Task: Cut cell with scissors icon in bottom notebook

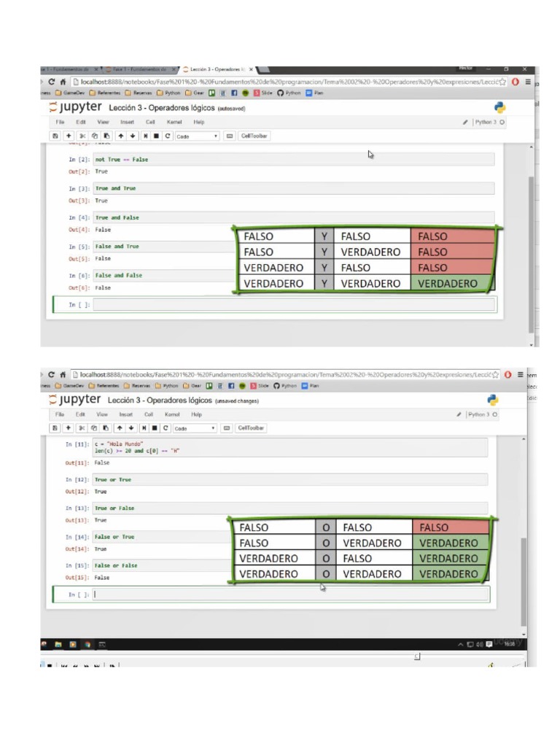Action: (x=82, y=427)
